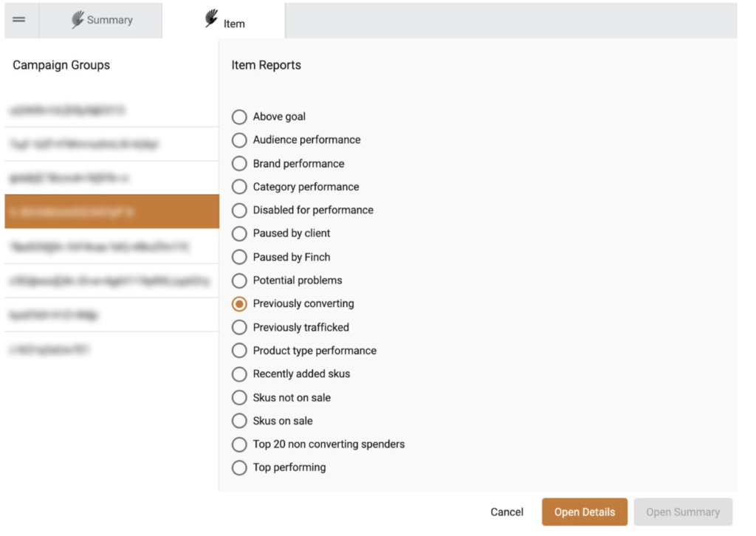
Task: Select the Item tab label
Action: click(x=234, y=24)
